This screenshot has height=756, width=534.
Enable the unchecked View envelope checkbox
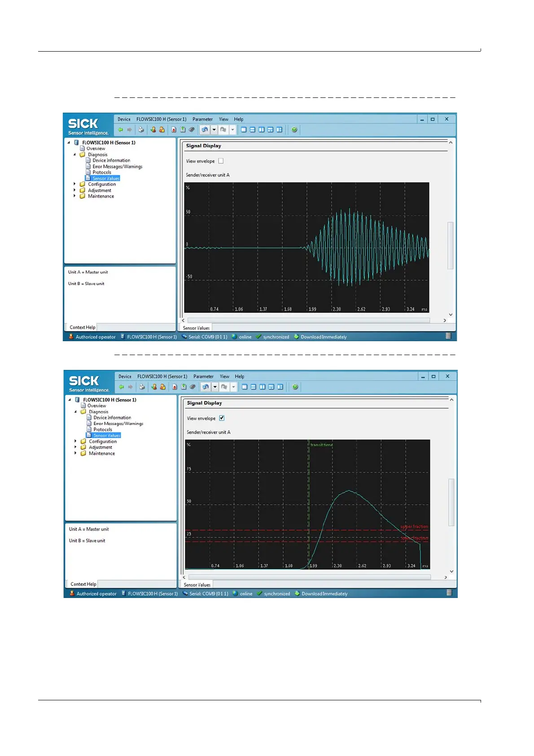point(221,161)
